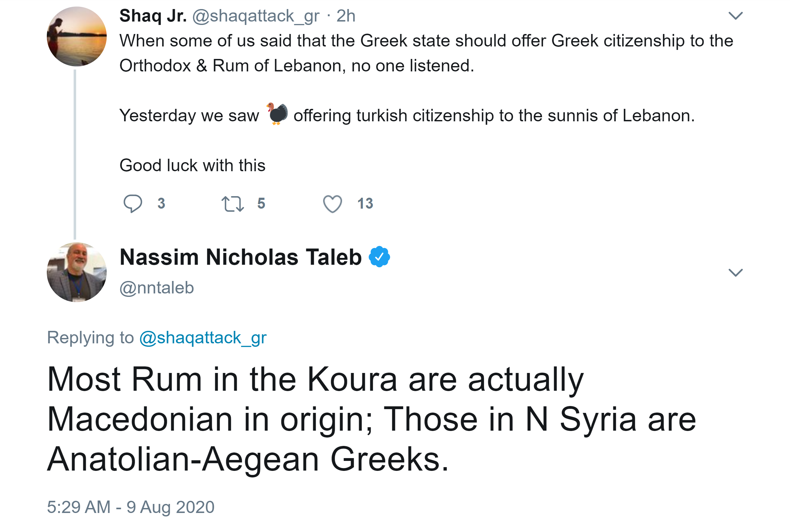Expand Nassim Taleb tweet options chevron
Viewport: 790px width, 532px height.
tap(735, 273)
